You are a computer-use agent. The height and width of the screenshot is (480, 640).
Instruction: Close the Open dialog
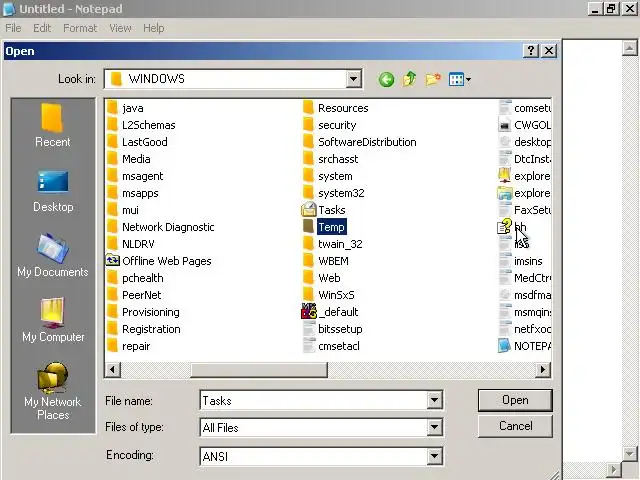[x=549, y=51]
